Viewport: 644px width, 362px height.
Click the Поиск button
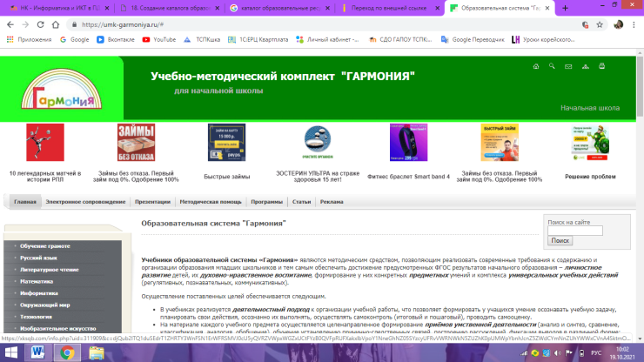[560, 241]
